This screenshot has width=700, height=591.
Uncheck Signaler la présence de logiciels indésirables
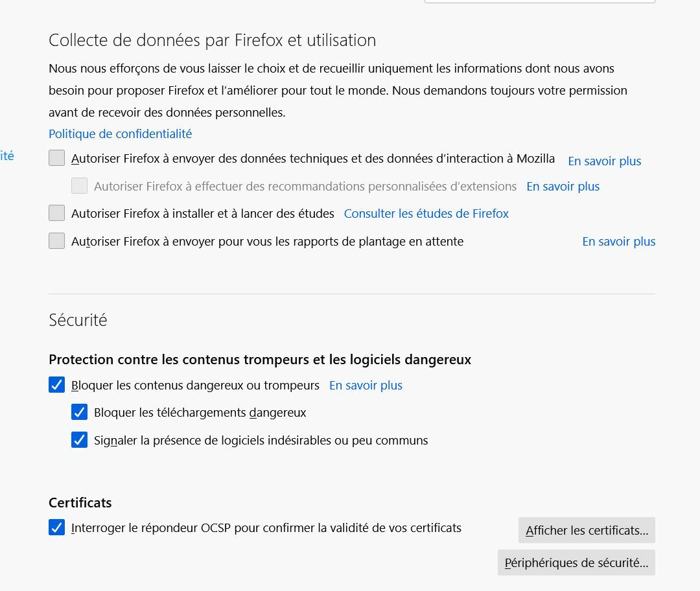pyautogui.click(x=79, y=440)
